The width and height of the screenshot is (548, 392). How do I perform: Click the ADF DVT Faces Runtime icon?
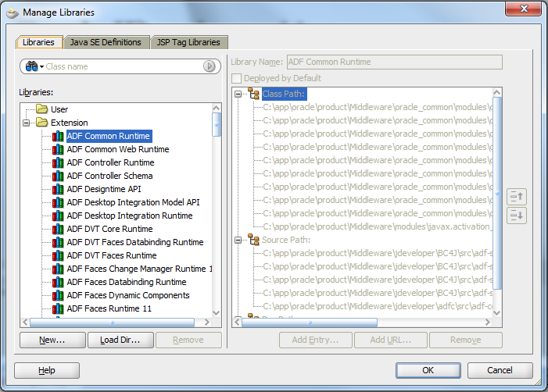click(x=58, y=255)
